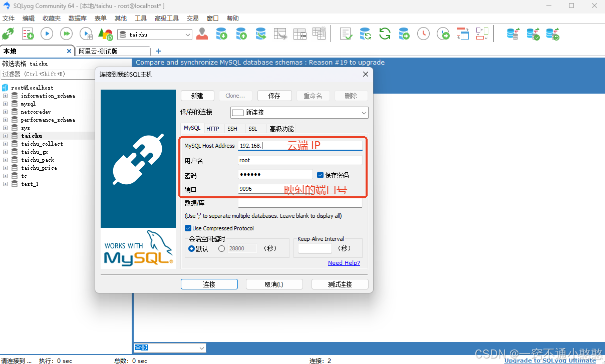The image size is (605, 364).
Task: Click the clock scheduler icon
Action: (x=423, y=34)
